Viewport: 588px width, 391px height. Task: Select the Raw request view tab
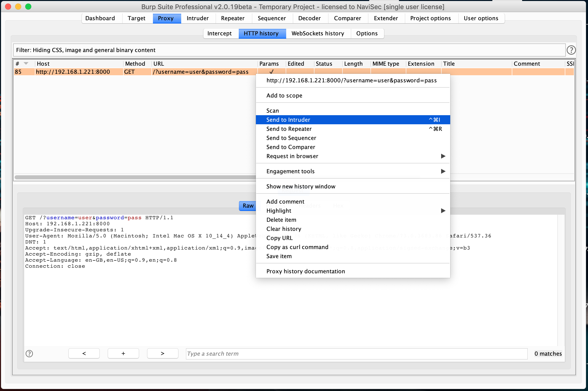click(x=248, y=206)
